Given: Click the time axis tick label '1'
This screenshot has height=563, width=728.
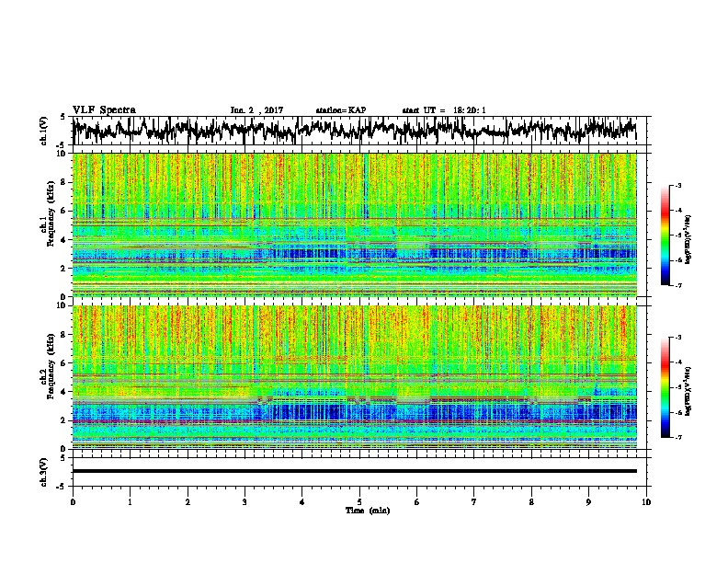Looking at the screenshot, I should [130, 502].
